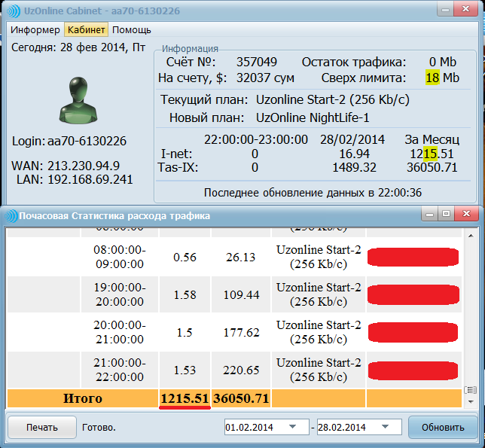This screenshot has width=485, height=448.
Task: Click the new plan UzOnline NightLife-1 text
Action: [313, 117]
